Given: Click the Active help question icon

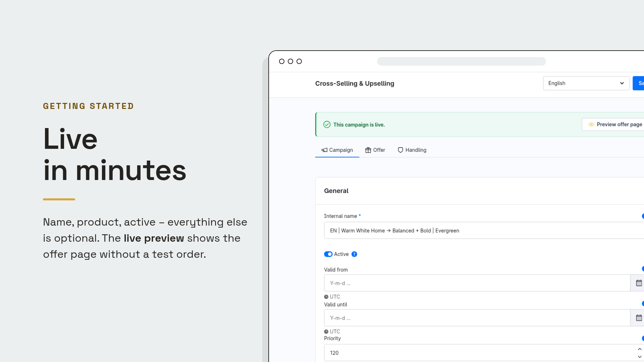Looking at the screenshot, I should click(x=354, y=254).
